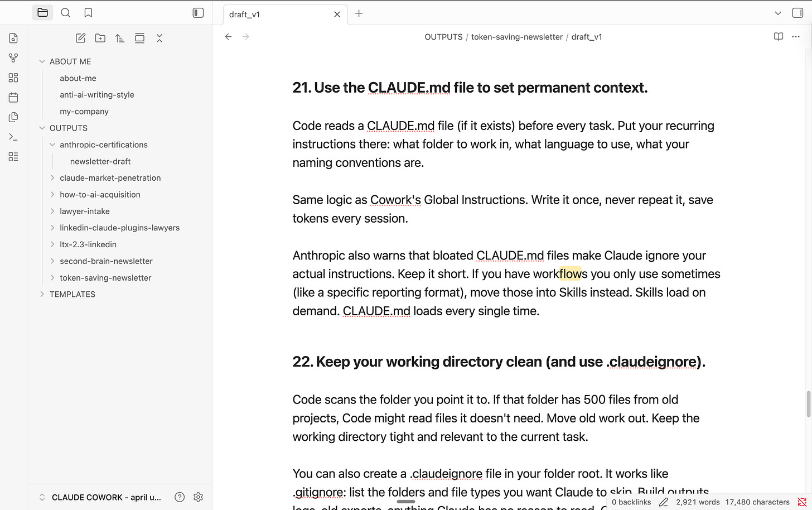Open a new tab
The image size is (812, 510).
(359, 13)
